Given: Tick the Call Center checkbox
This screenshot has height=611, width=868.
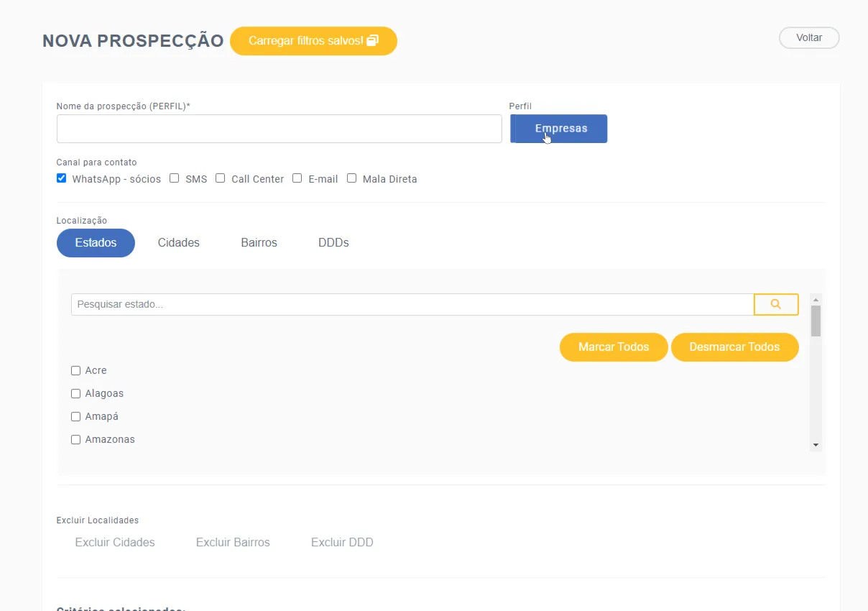Looking at the screenshot, I should tap(221, 178).
